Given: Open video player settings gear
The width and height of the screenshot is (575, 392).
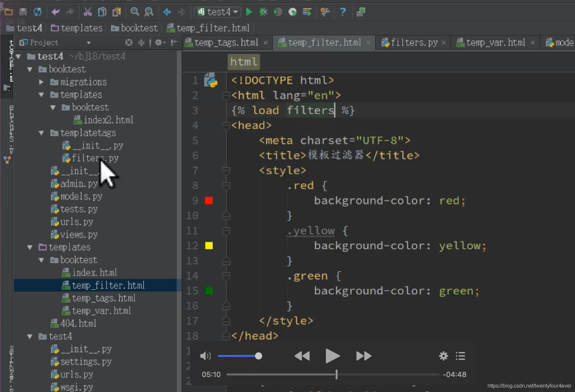Looking at the screenshot, I should [x=444, y=356].
